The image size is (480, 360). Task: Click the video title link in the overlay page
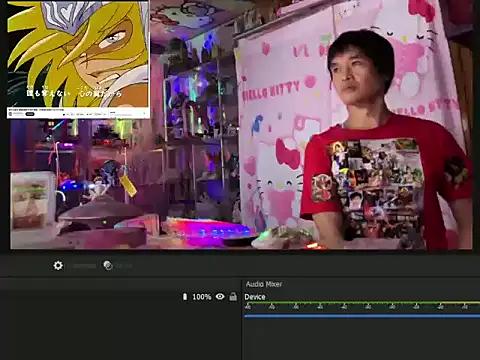36,110
